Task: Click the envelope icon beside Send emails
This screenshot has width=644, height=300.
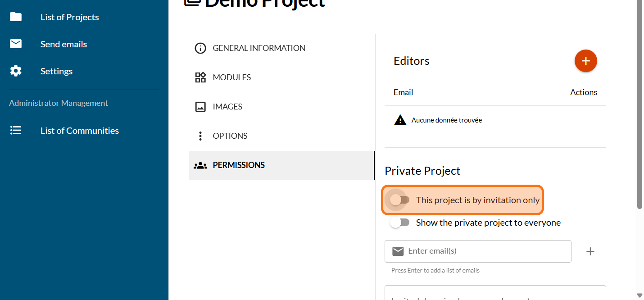Action: [x=16, y=44]
